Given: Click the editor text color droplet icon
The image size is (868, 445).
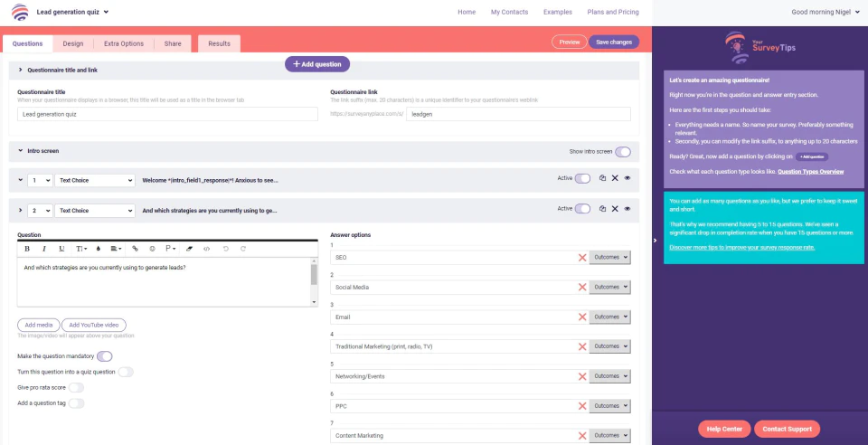Looking at the screenshot, I should [98, 248].
